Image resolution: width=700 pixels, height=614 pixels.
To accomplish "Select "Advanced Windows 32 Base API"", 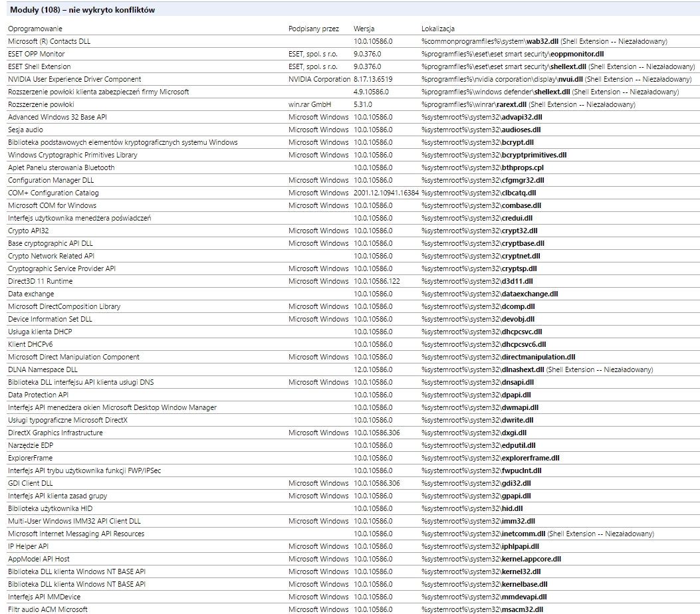I will pos(57,117).
